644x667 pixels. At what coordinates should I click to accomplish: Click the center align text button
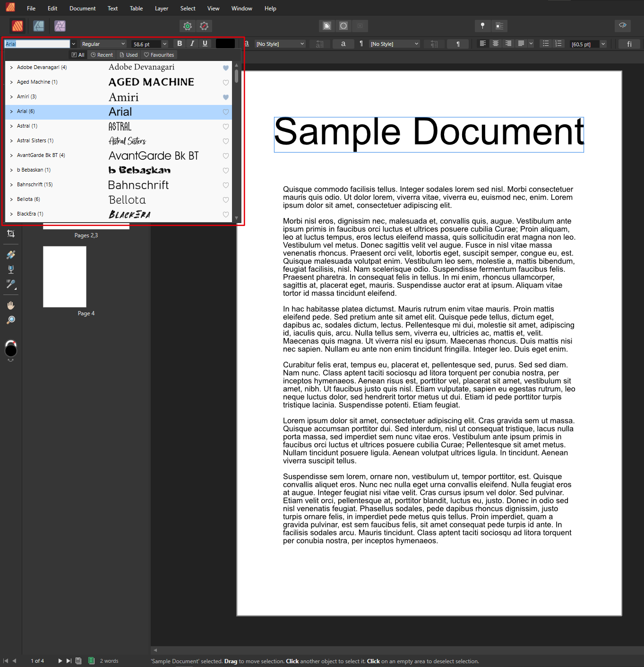tap(496, 43)
